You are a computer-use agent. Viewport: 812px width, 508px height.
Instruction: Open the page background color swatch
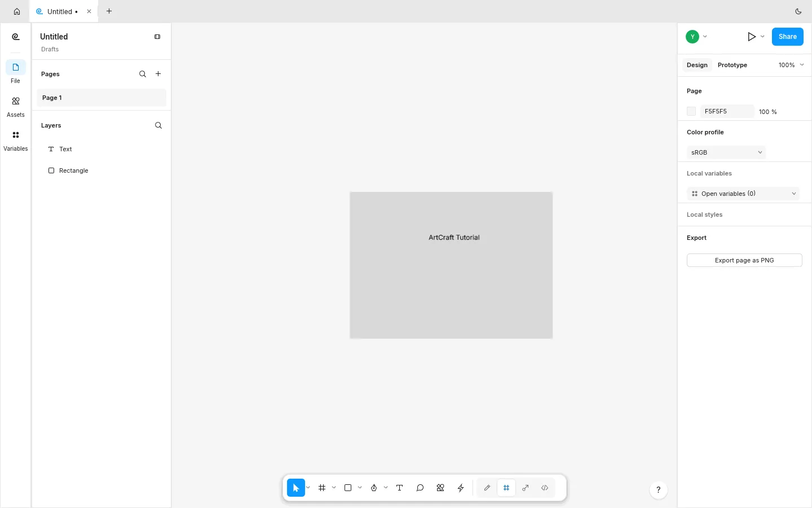(691, 111)
